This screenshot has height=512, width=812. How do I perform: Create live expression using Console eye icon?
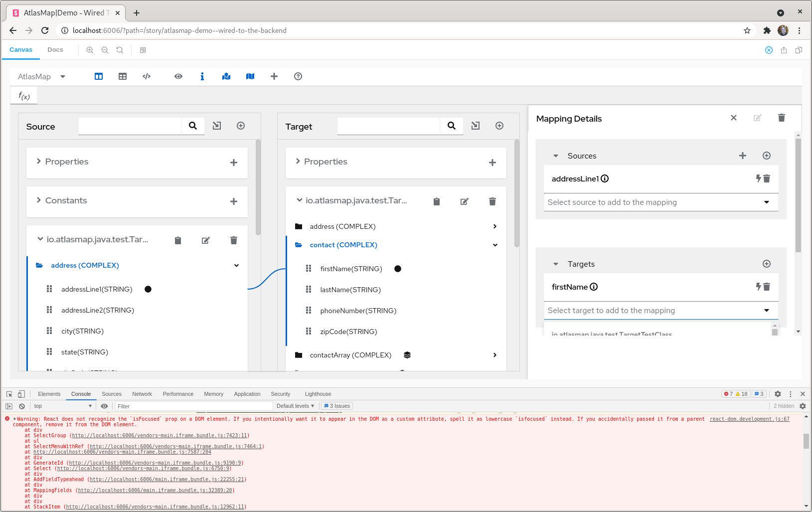click(104, 406)
